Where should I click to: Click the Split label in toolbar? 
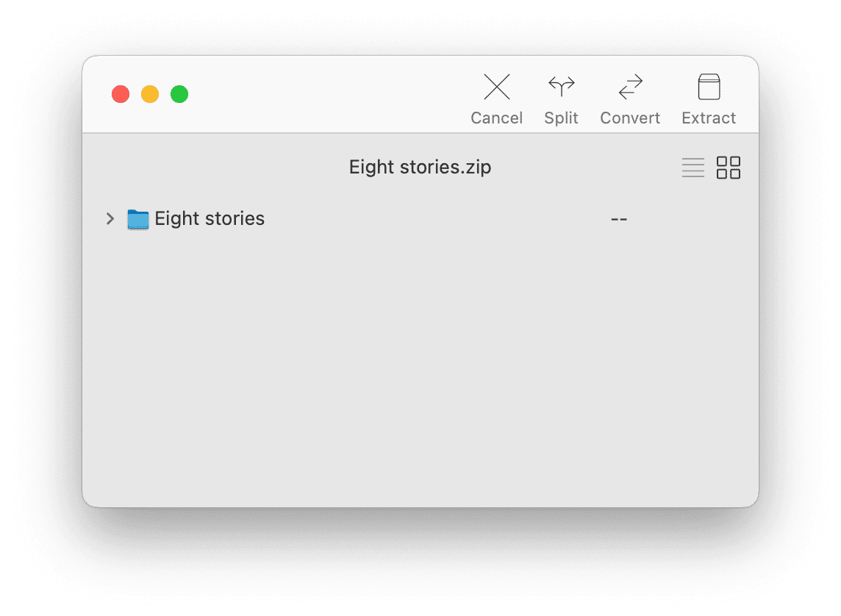click(561, 118)
